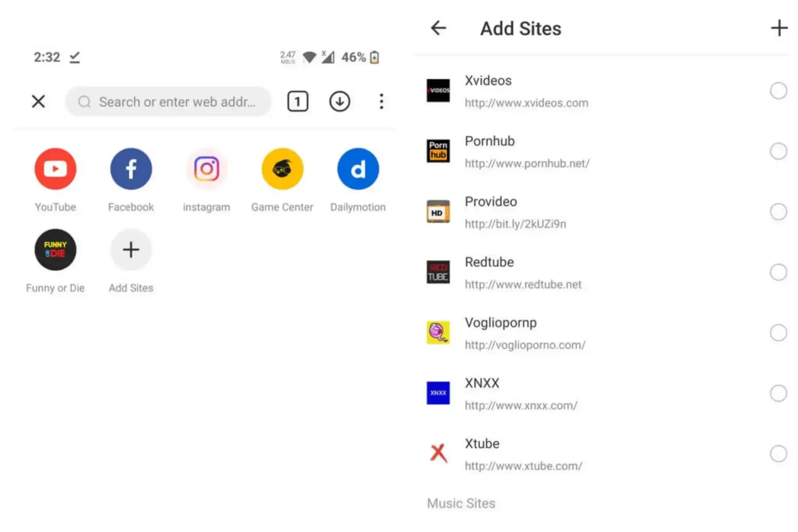Select the Provideo radio button
Screen dimensions: 798x532
coord(778,212)
